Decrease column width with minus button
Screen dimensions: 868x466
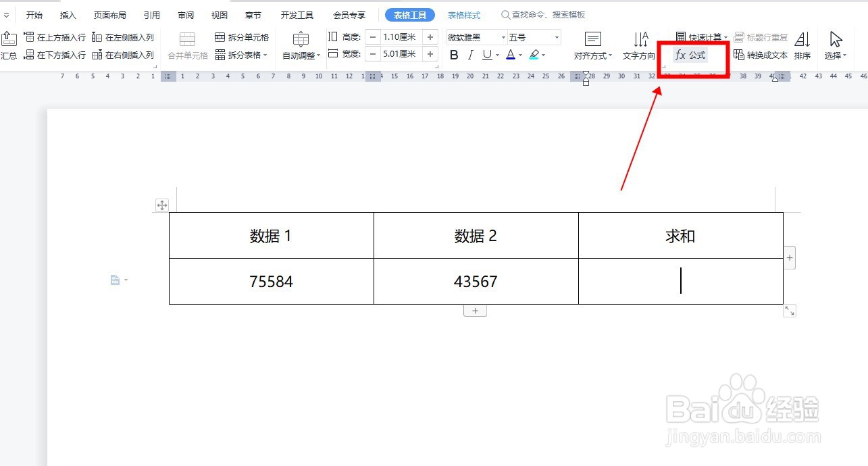(373, 54)
